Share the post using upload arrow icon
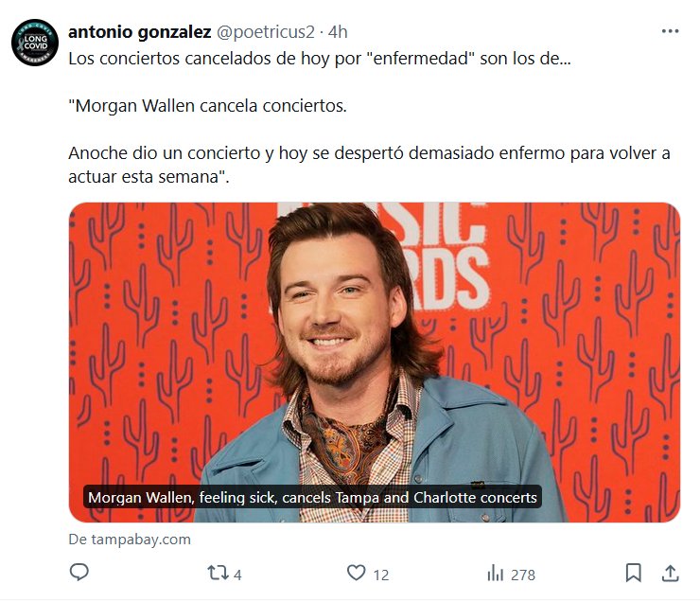The width and height of the screenshot is (700, 602). coord(670,573)
